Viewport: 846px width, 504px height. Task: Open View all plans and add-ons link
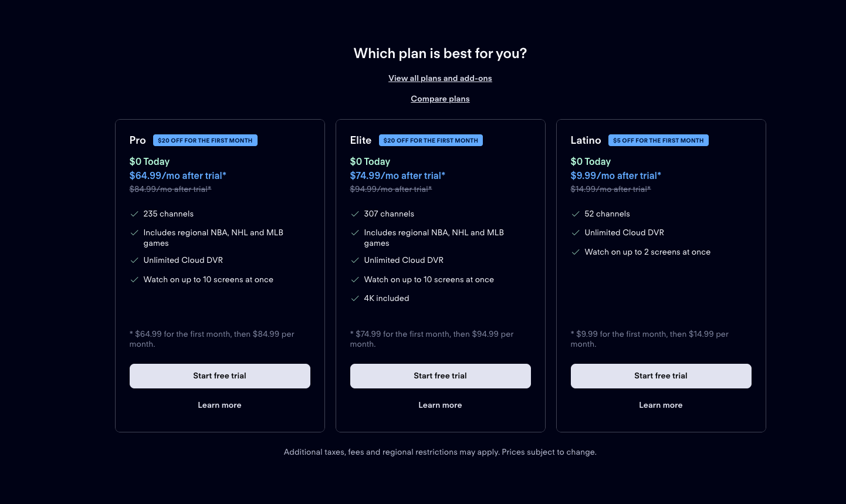tap(440, 78)
